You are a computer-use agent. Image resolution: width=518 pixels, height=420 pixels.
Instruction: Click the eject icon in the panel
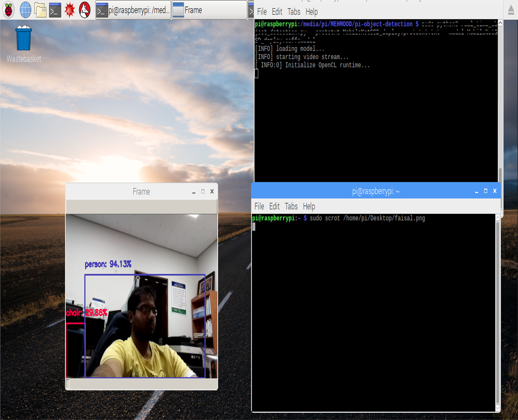tap(511, 10)
